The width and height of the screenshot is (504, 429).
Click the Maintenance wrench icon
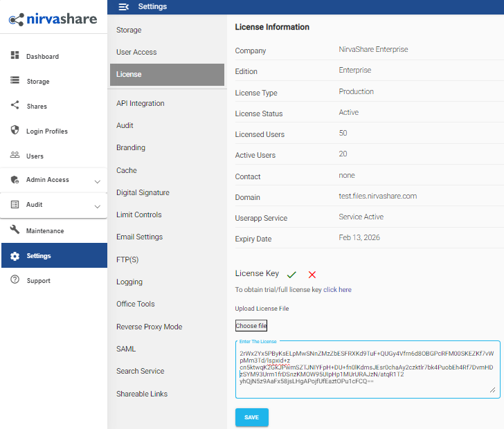15,230
